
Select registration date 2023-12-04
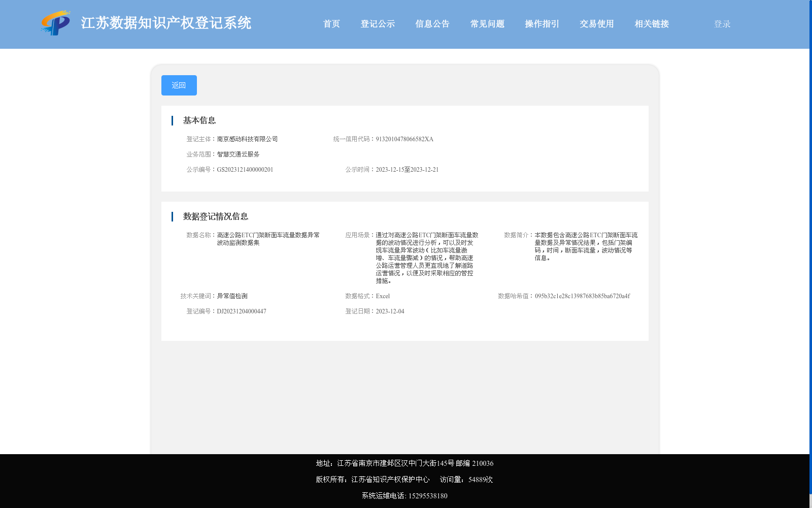[390, 311]
